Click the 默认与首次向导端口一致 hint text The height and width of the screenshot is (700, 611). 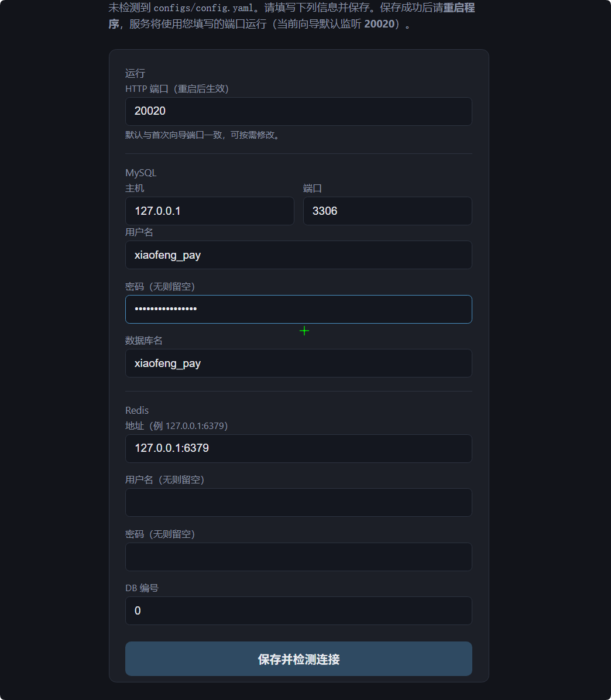(204, 135)
